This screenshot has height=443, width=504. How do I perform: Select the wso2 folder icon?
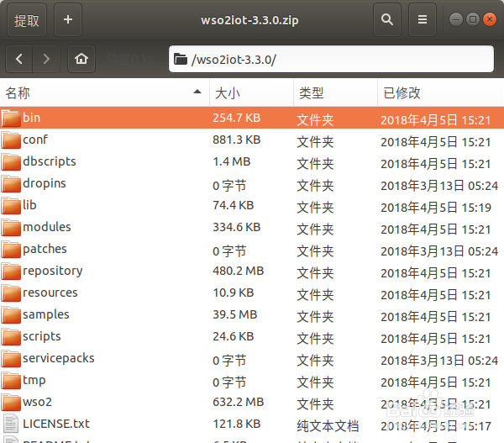point(11,403)
